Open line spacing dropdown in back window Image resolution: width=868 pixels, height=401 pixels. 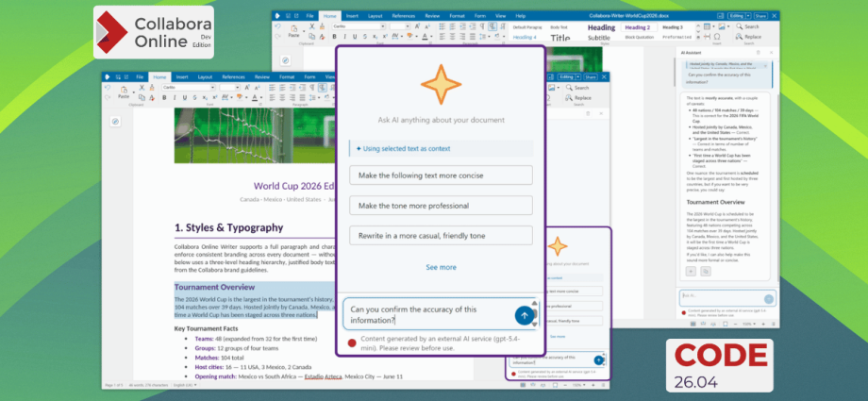click(x=489, y=37)
